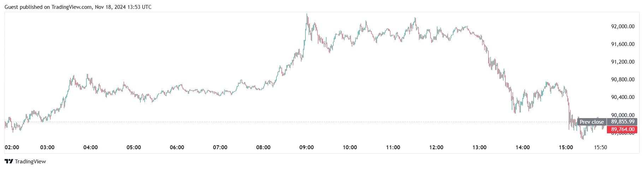
Task: Click the TradingView logo icon
Action: (x=9, y=162)
